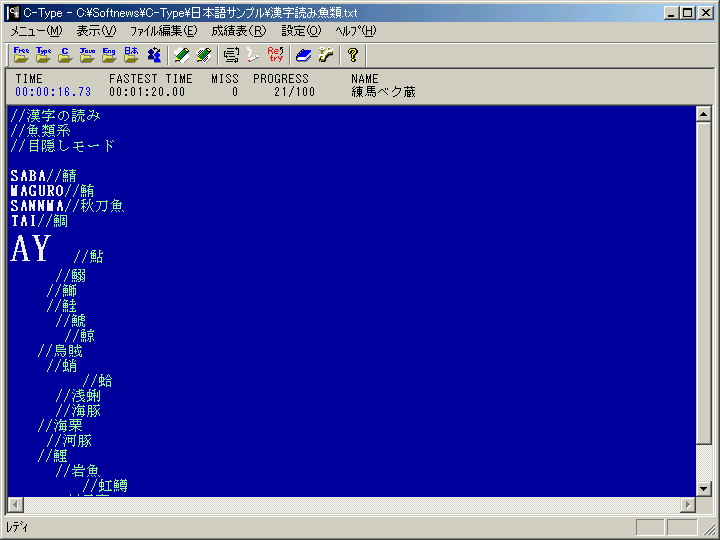Click the hidden line //海豚

(78, 411)
